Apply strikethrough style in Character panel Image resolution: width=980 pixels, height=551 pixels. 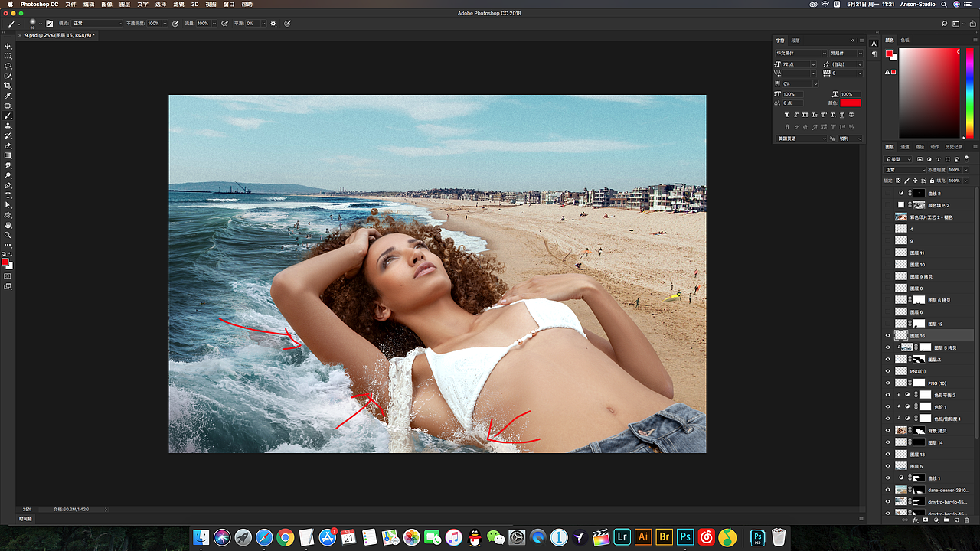(x=851, y=115)
